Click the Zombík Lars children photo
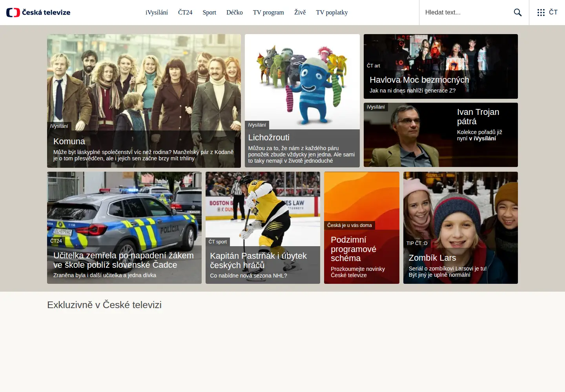 pyautogui.click(x=461, y=210)
